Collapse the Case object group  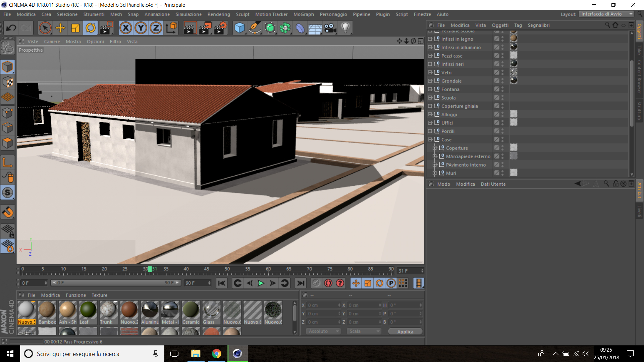tap(430, 139)
